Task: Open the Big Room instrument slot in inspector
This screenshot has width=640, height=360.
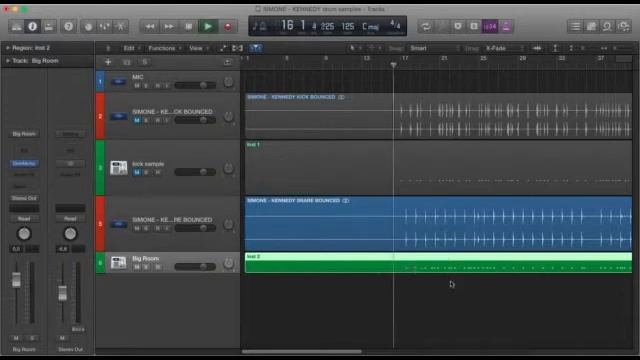Action: [24, 134]
